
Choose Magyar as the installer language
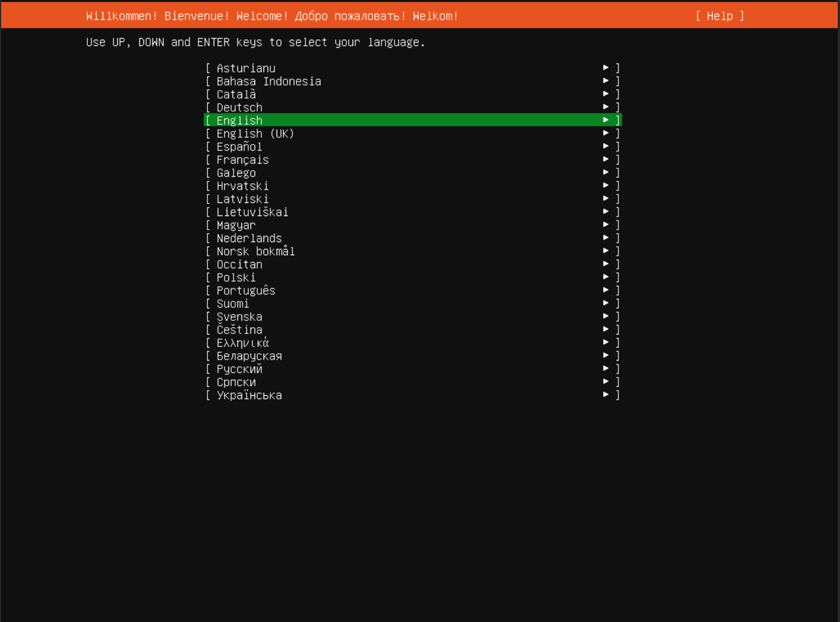(236, 225)
